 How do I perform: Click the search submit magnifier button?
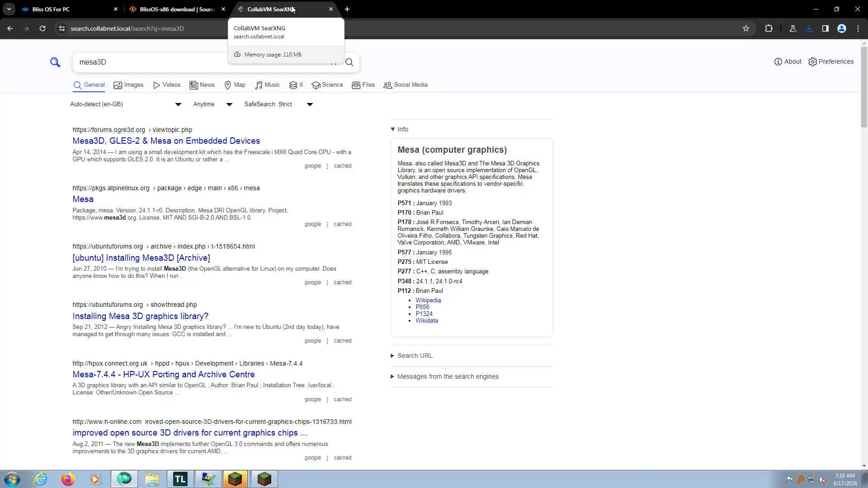click(349, 62)
